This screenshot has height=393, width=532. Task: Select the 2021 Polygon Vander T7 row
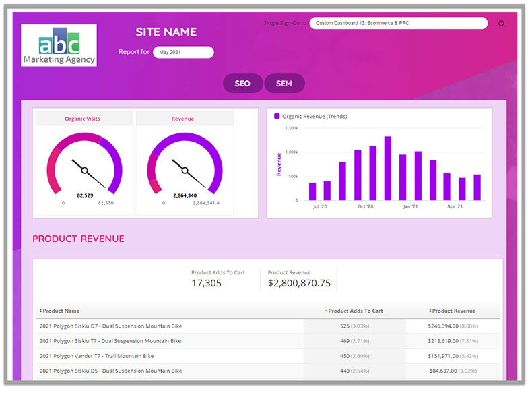(96, 356)
